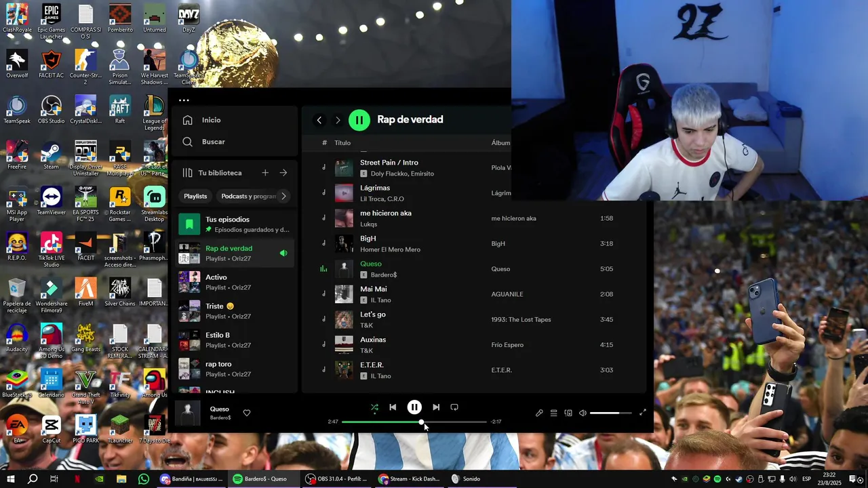Open Activo playlist
Viewport: 868px width, 488px height.
(x=235, y=282)
